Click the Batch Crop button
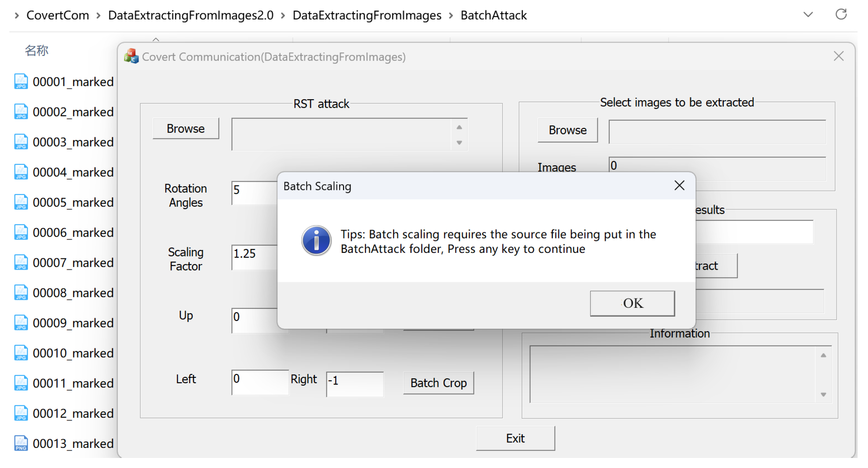Image resolution: width=868 pixels, height=468 pixels. point(438,383)
